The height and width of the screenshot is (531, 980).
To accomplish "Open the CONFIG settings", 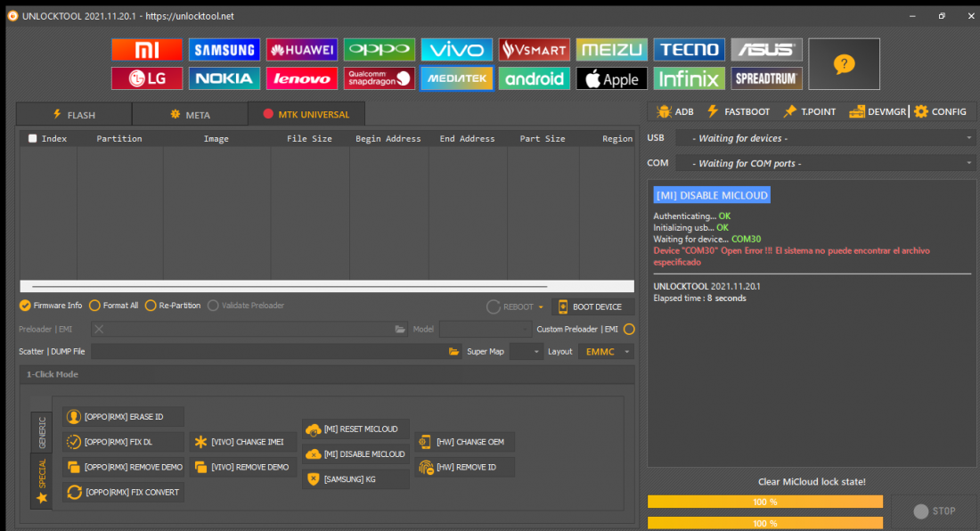I will point(940,112).
